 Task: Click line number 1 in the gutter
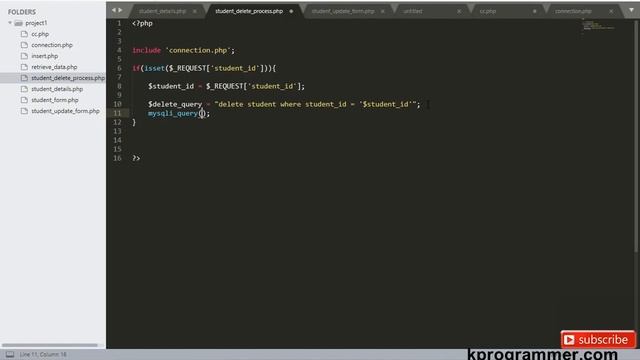pyautogui.click(x=119, y=23)
